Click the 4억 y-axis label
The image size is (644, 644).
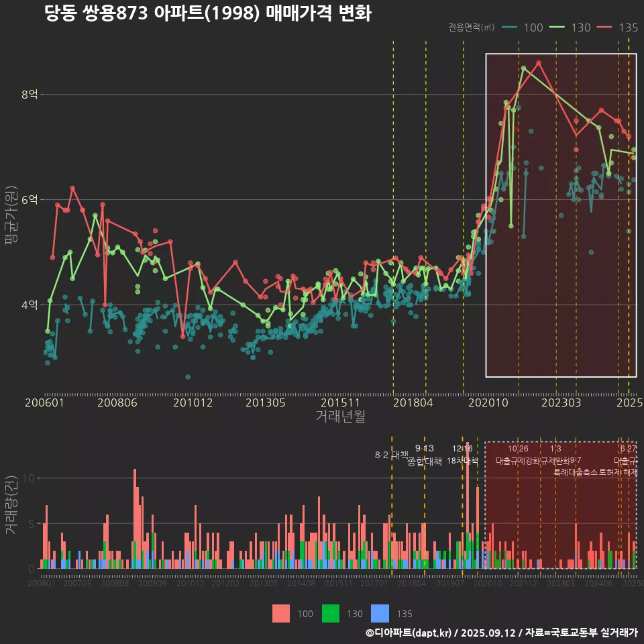coord(30,305)
